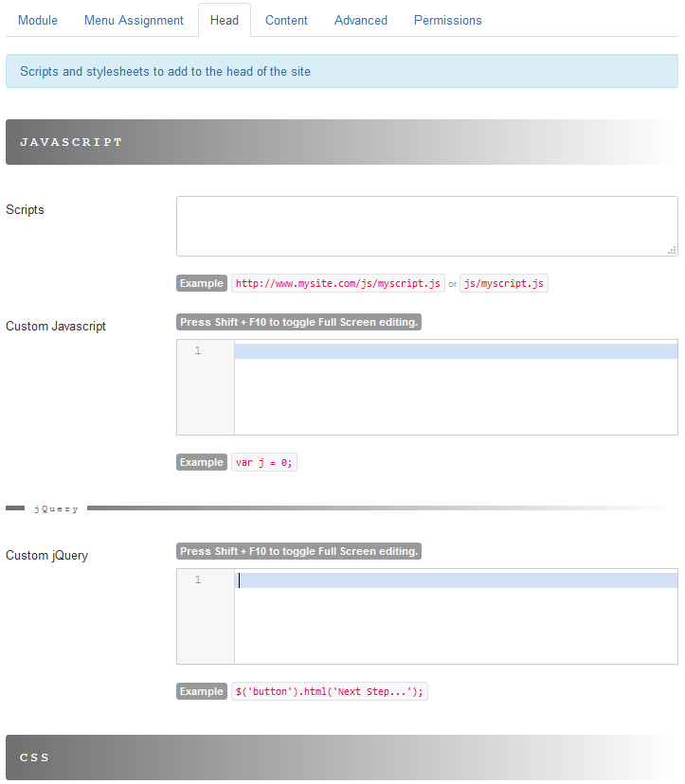Click inside the Scripts text area

pyautogui.click(x=426, y=225)
